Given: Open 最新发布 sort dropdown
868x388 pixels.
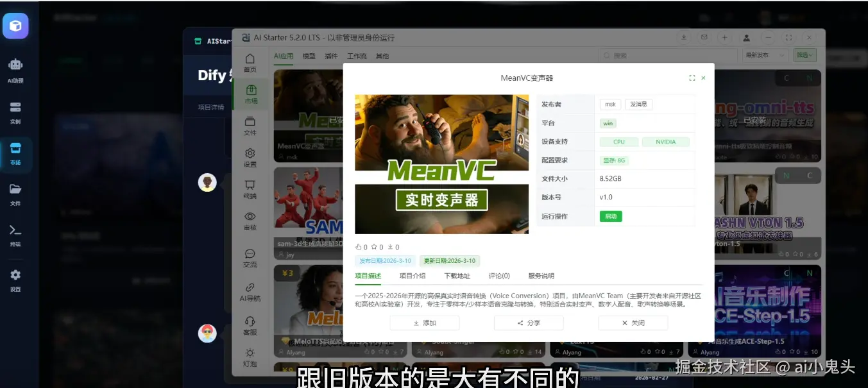Looking at the screenshot, I should point(765,55).
